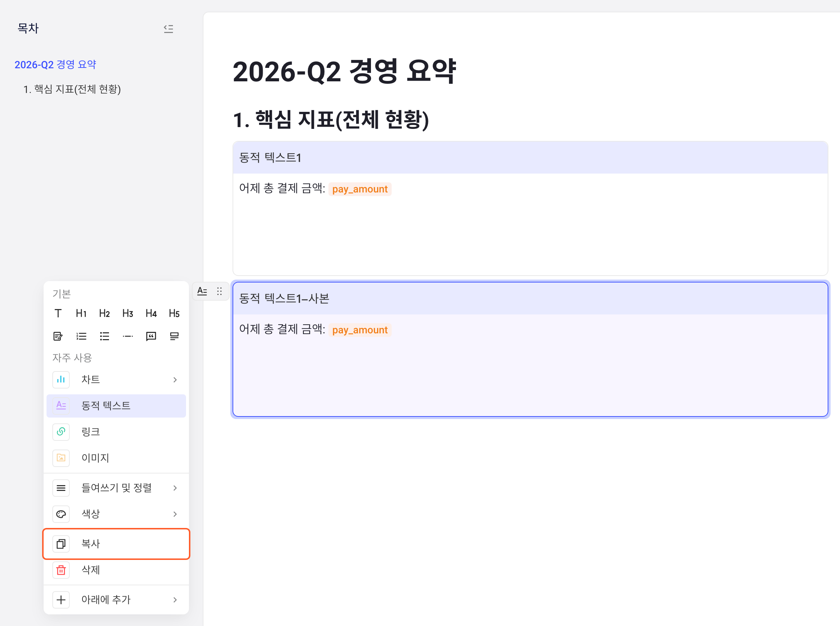Expand the 아래에 추가 submenu arrow
The height and width of the screenshot is (626, 840).
[175, 600]
